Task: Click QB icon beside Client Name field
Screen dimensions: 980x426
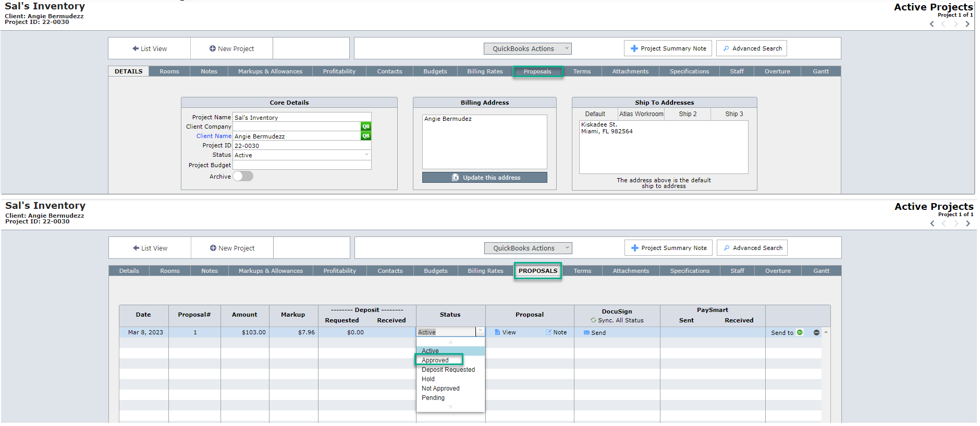Action: 366,136
